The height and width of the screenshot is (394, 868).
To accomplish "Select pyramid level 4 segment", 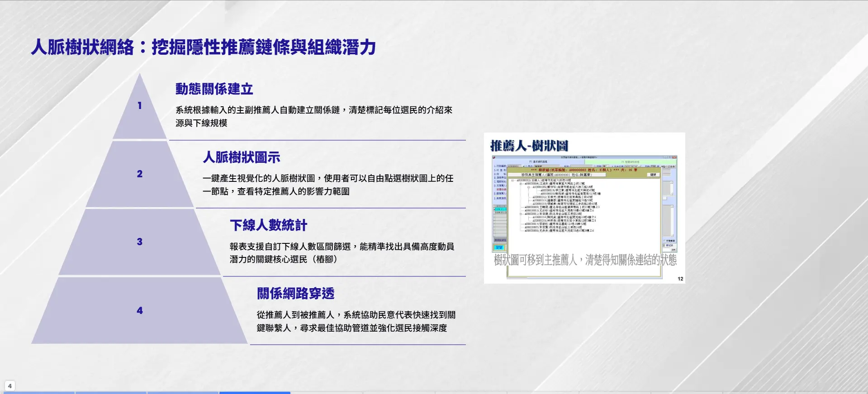I will point(140,311).
